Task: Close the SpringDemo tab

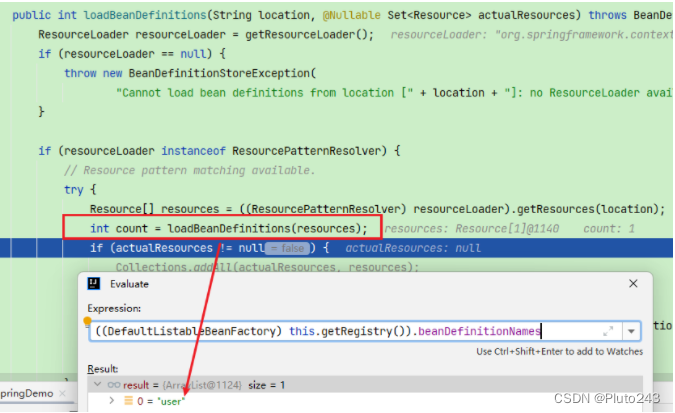Action: point(62,393)
